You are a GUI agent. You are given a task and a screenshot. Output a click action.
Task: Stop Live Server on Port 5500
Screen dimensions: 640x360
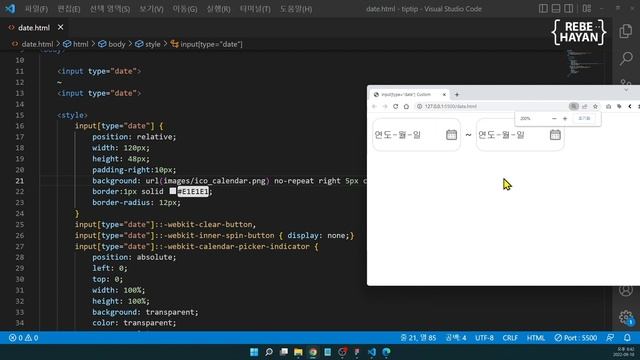point(576,338)
